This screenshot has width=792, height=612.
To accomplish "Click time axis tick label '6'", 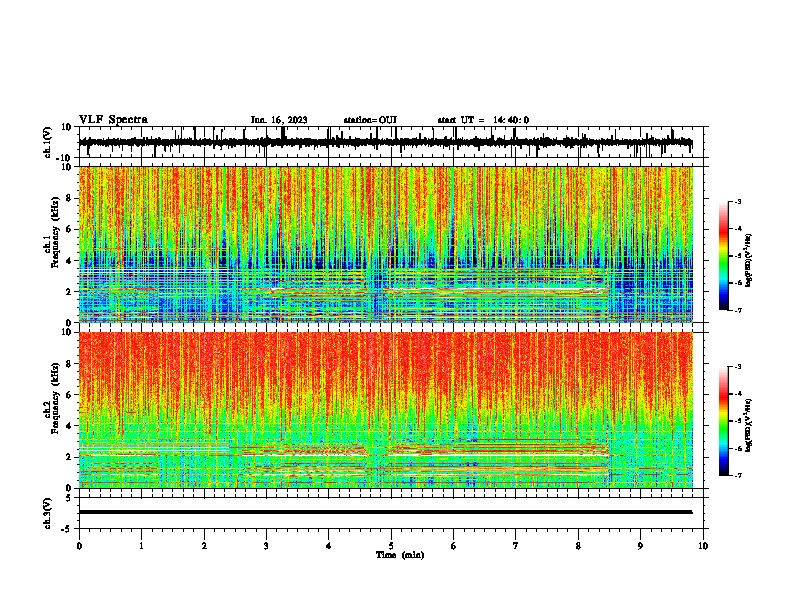I will [454, 546].
